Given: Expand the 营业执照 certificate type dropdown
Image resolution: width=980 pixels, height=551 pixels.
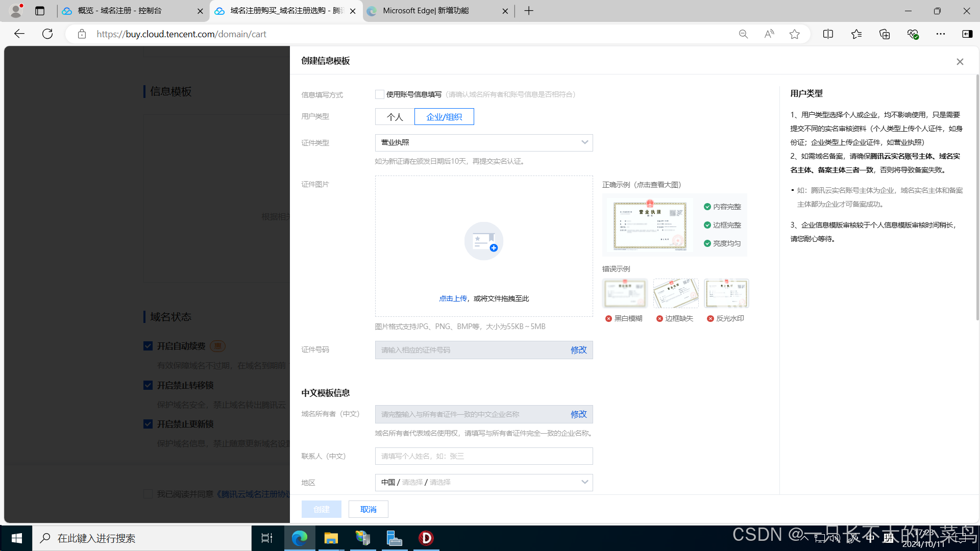Looking at the screenshot, I should [x=483, y=143].
